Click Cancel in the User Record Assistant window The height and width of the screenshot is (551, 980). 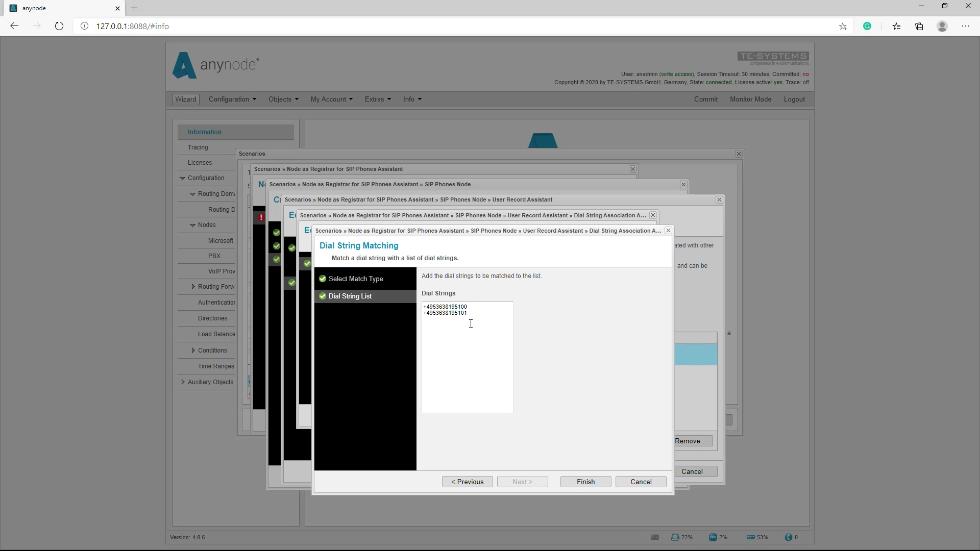point(695,471)
